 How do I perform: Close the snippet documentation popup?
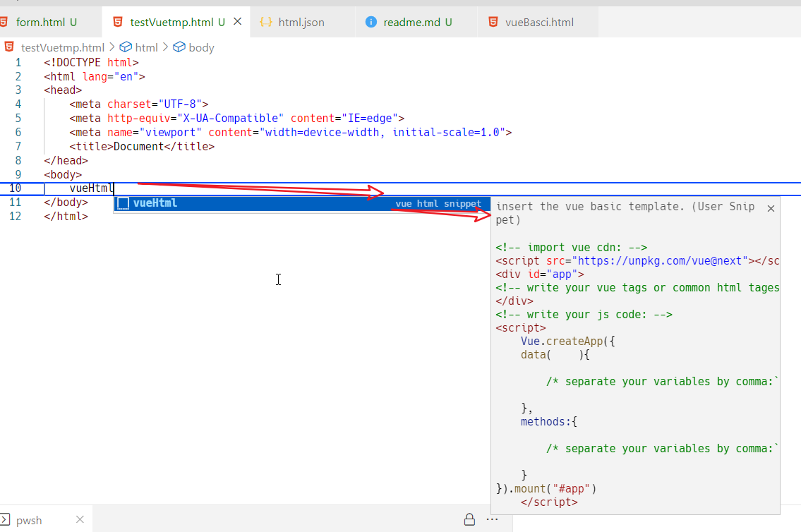(x=771, y=207)
